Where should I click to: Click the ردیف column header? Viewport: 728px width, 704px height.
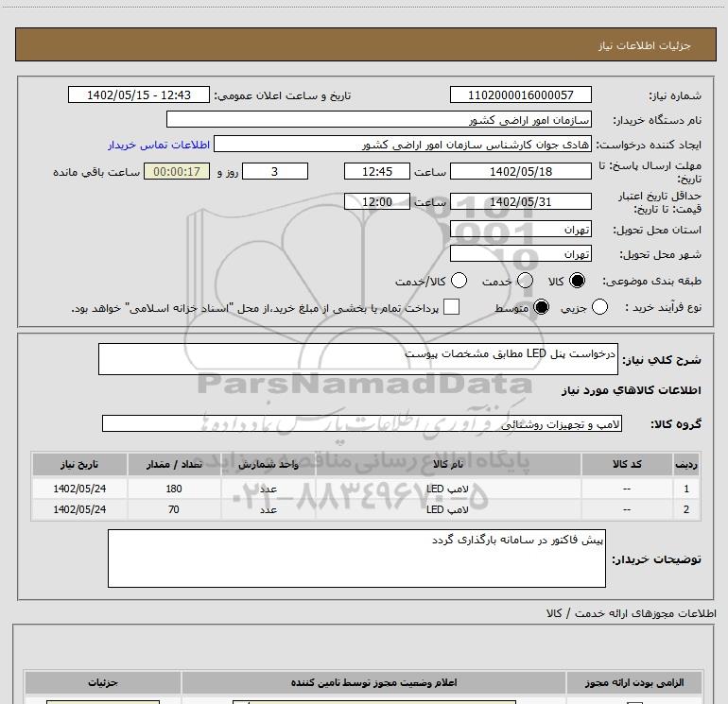coord(686,465)
